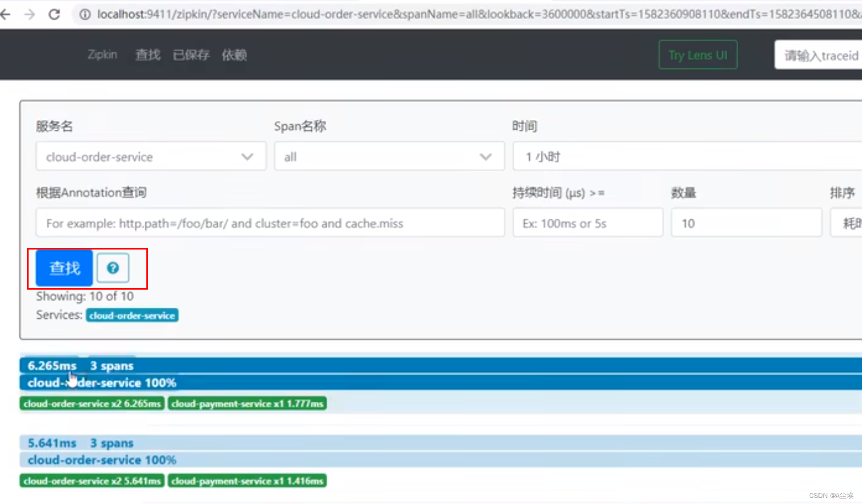
Task: Click the cloud-payment-service x1 1.416ms tag
Action: click(247, 481)
